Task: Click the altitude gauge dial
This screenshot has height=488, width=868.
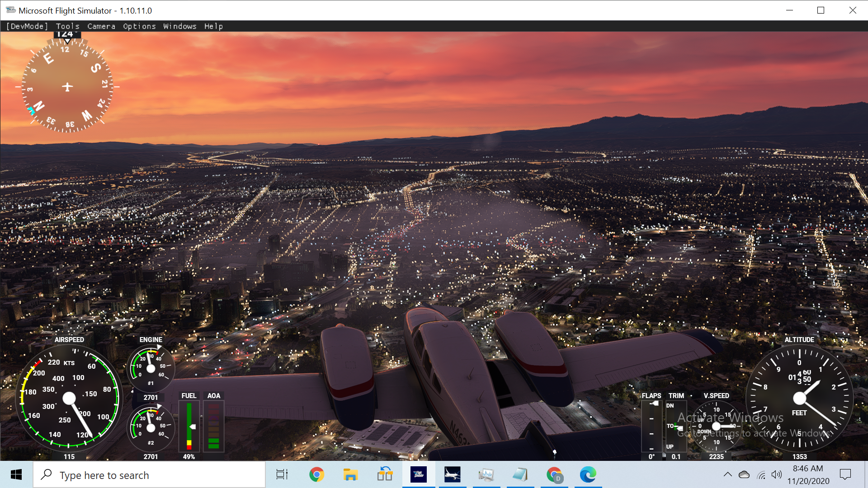Action: (x=799, y=398)
